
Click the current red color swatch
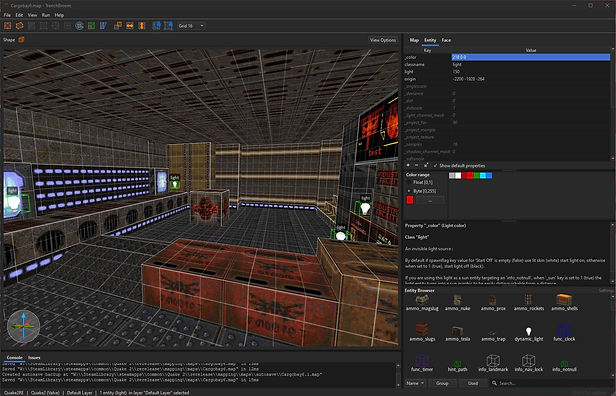click(x=410, y=200)
